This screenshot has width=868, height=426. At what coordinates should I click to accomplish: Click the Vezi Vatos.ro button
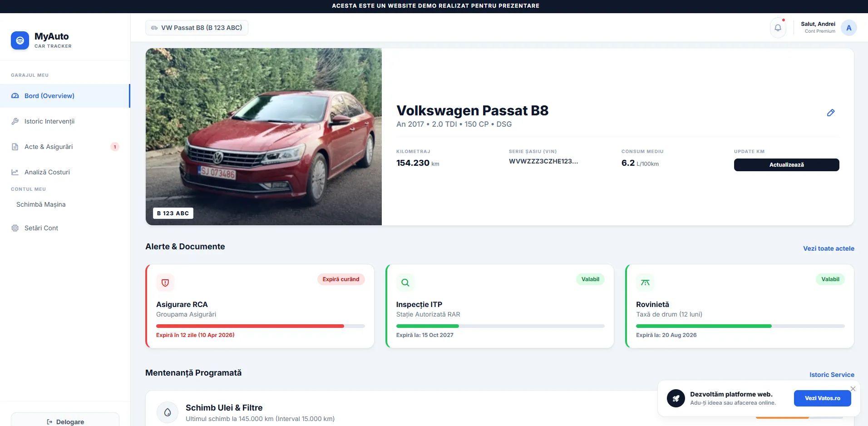[822, 398]
